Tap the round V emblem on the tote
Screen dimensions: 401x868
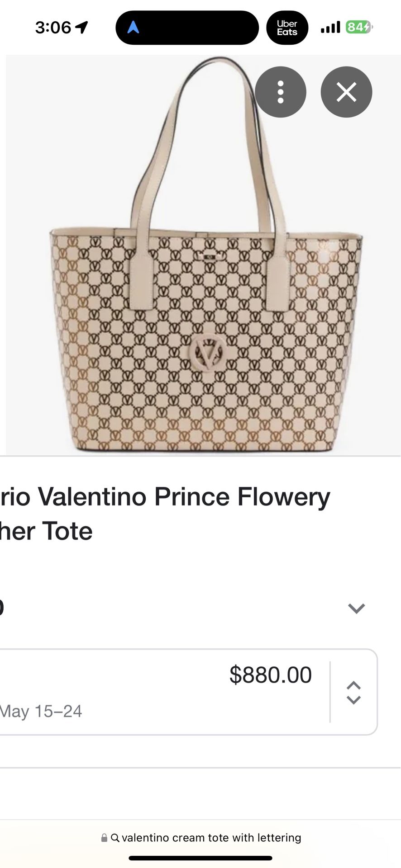coord(208,353)
